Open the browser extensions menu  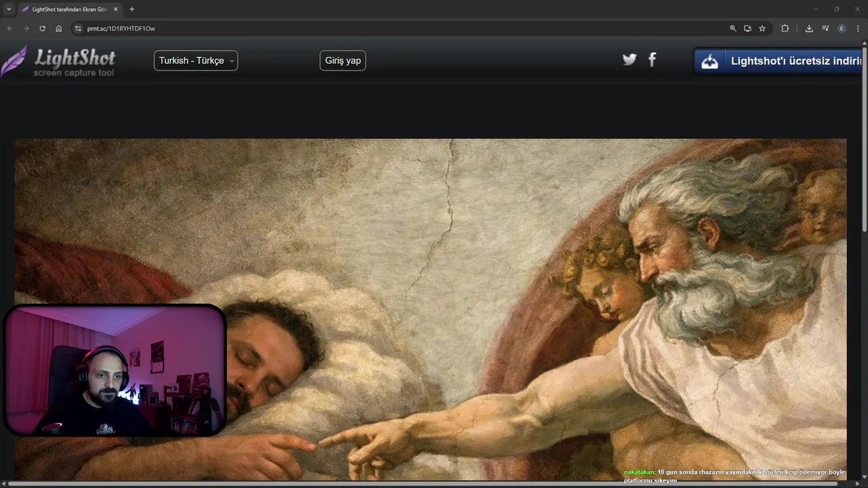pyautogui.click(x=785, y=28)
